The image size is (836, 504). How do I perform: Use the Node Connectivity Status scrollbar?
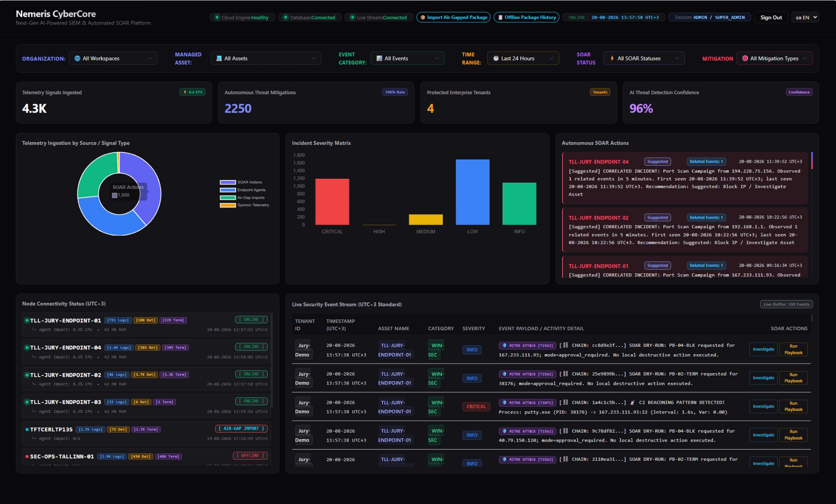(271, 360)
